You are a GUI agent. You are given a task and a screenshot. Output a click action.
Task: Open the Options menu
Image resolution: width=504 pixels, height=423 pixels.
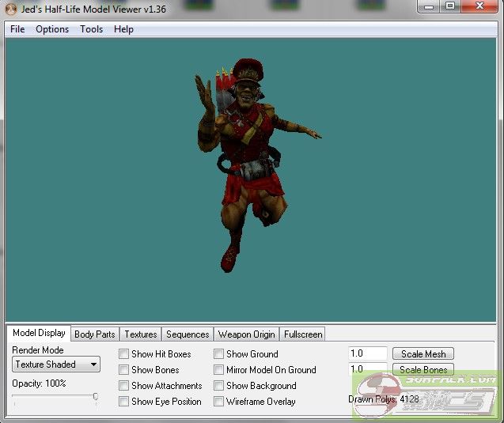tap(52, 29)
